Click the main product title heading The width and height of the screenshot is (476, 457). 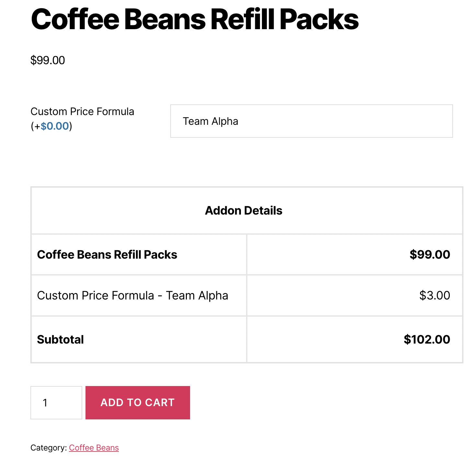pyautogui.click(x=195, y=19)
